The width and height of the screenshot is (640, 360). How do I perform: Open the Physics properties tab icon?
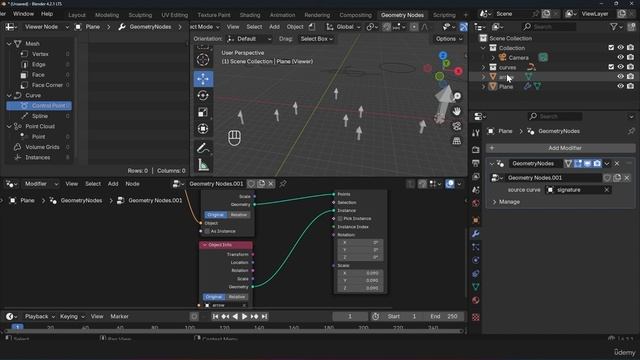pos(476,260)
